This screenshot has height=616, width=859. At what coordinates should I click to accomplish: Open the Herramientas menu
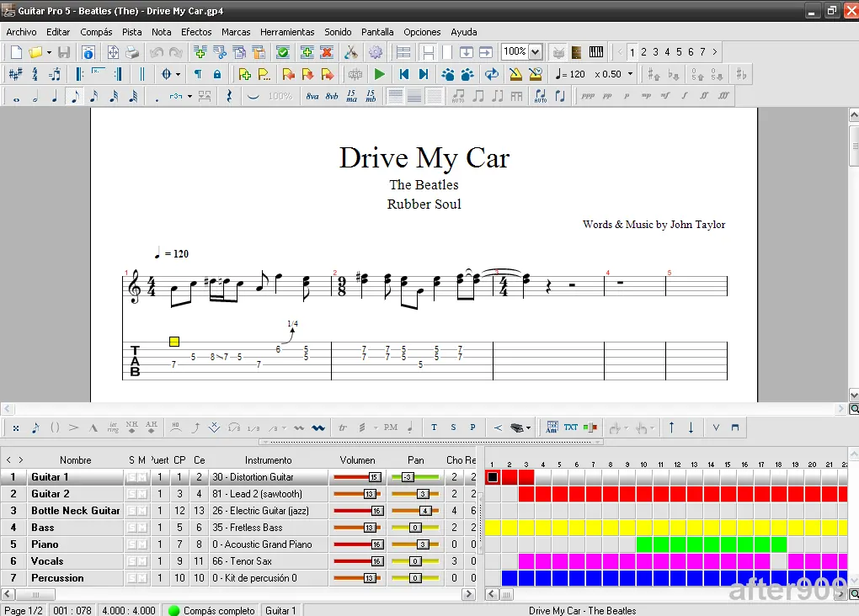tap(287, 32)
